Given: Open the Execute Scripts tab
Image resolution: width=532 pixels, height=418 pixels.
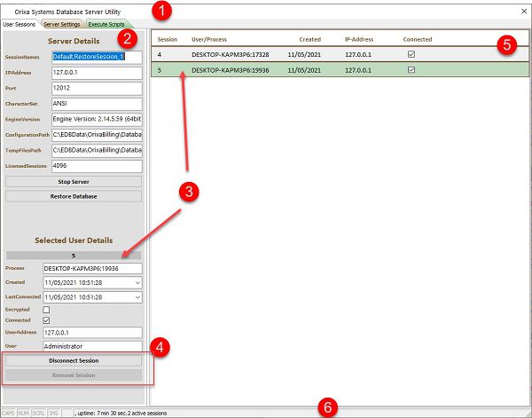Looking at the screenshot, I should [x=106, y=25].
